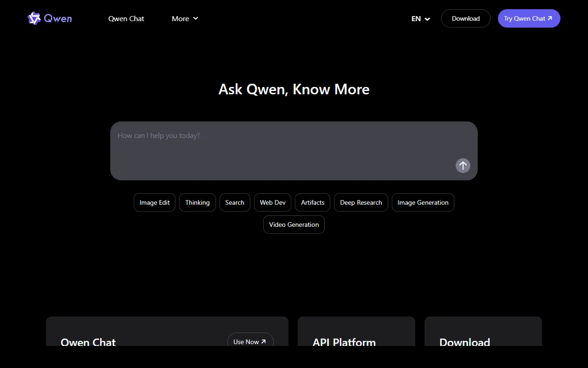Enable the Thinking mode chip

pos(197,202)
